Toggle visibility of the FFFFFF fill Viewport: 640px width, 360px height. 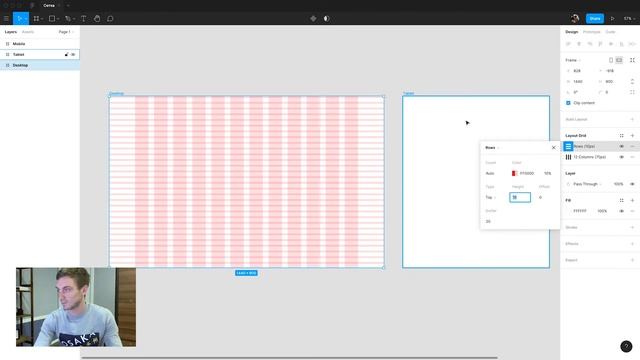point(622,211)
